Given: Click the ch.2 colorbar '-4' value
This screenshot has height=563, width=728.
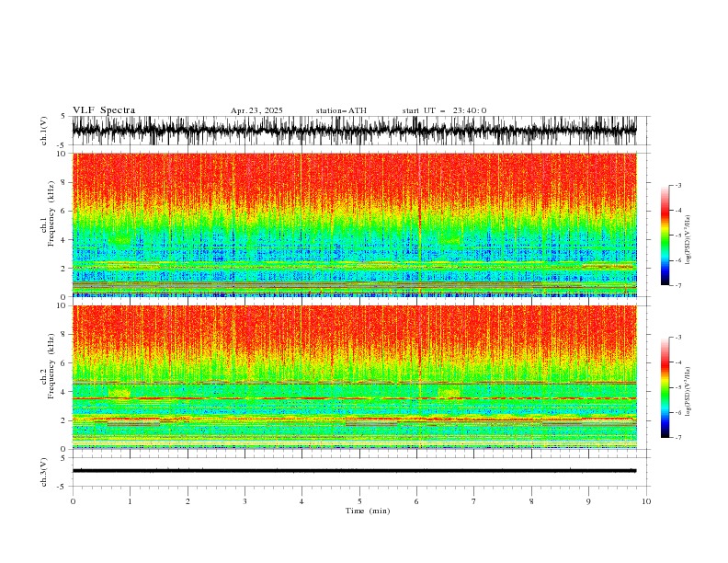Looking at the screenshot, I should coord(678,362).
